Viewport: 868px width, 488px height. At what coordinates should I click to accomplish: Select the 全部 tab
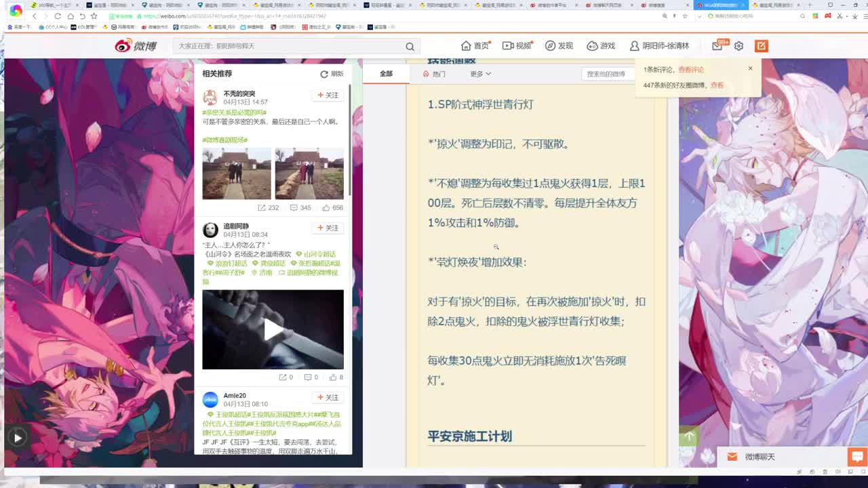[386, 74]
